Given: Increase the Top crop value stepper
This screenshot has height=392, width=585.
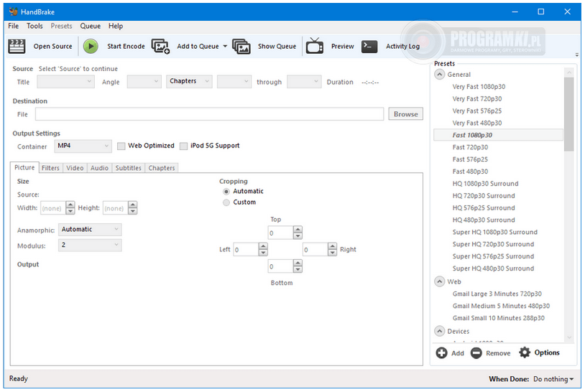Looking at the screenshot, I should 298,230.
